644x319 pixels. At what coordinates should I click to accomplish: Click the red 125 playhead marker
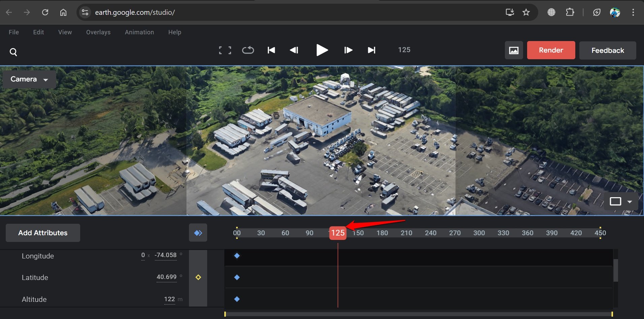(338, 233)
